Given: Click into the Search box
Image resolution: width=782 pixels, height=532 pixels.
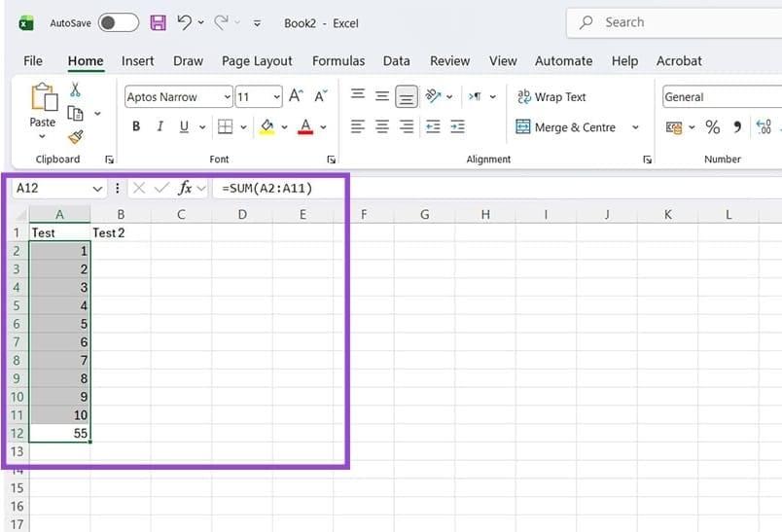Looking at the screenshot, I should (674, 22).
